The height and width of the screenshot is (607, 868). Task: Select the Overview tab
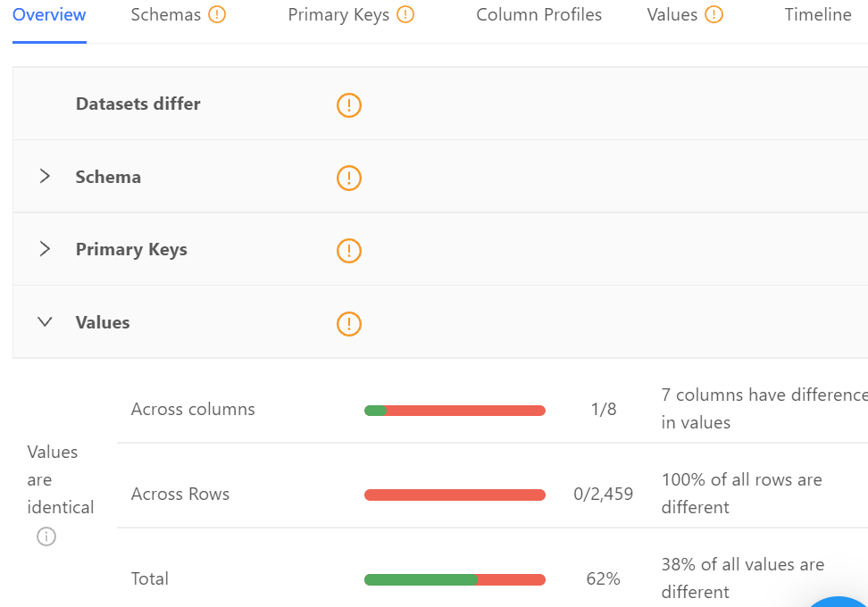[49, 14]
